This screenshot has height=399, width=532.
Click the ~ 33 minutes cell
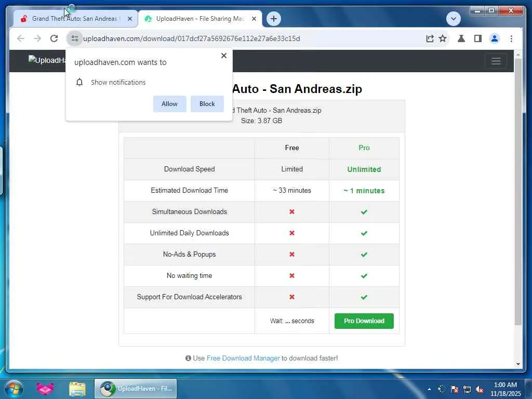(292, 190)
